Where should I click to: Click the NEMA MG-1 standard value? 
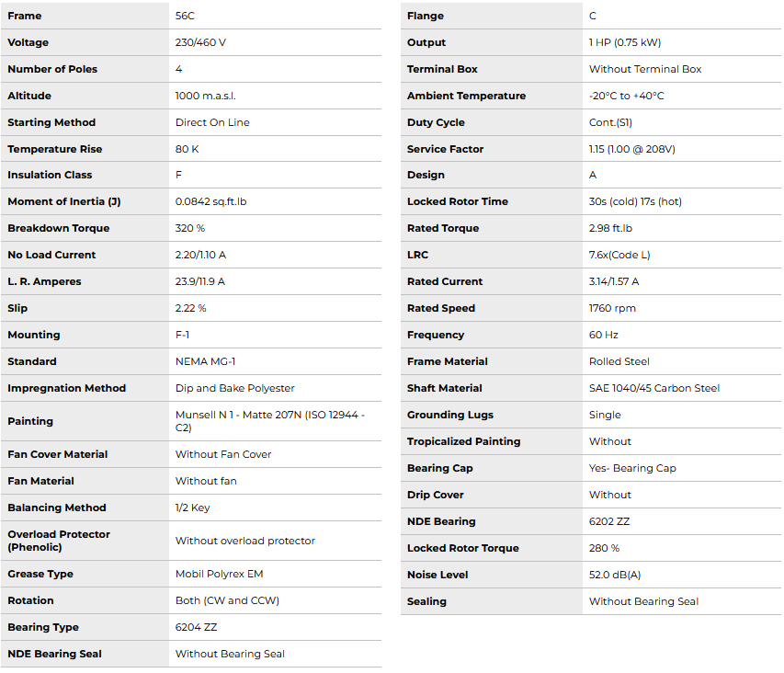coord(206,361)
